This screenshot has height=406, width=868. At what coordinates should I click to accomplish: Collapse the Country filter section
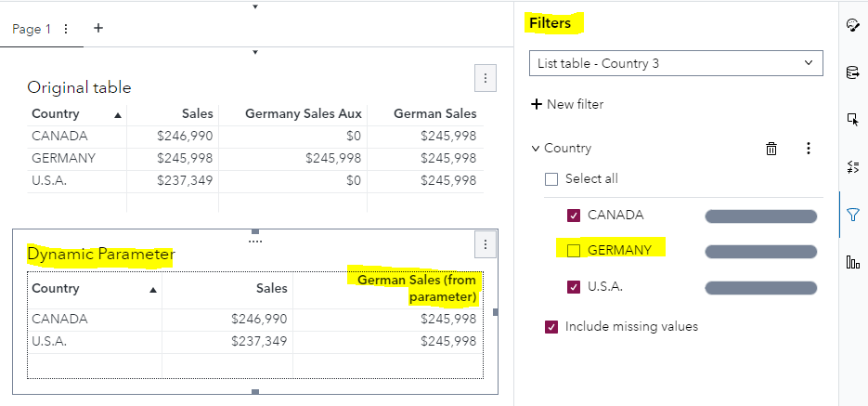536,149
